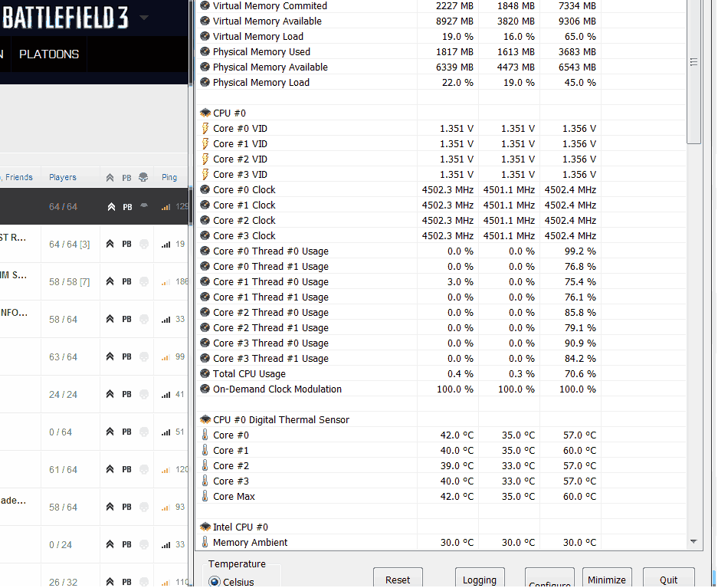Click the Physical Memory Load sensor icon
This screenshot has height=588, width=718.
205,83
